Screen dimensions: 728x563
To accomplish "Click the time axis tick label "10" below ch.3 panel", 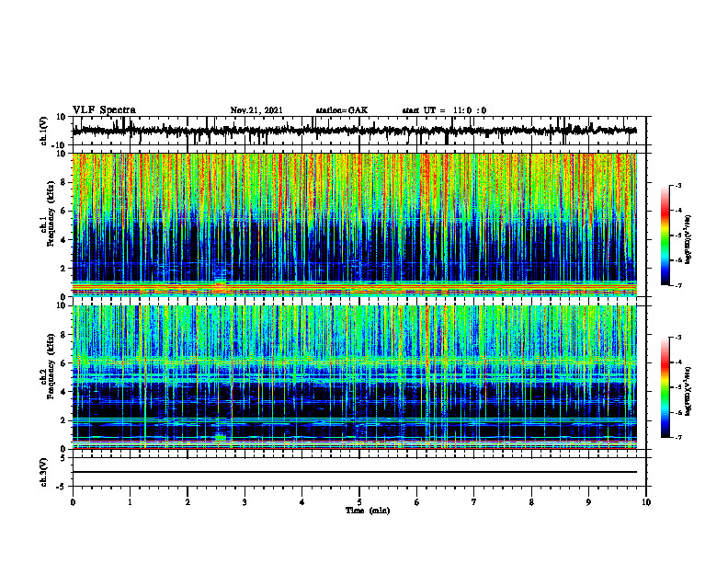I will tap(646, 502).
